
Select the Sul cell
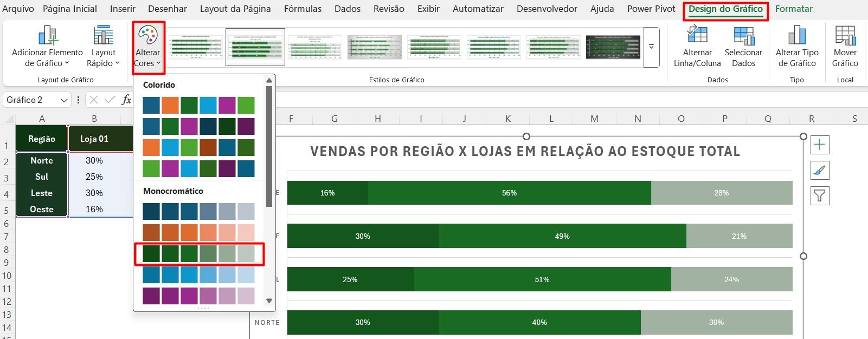point(42,177)
